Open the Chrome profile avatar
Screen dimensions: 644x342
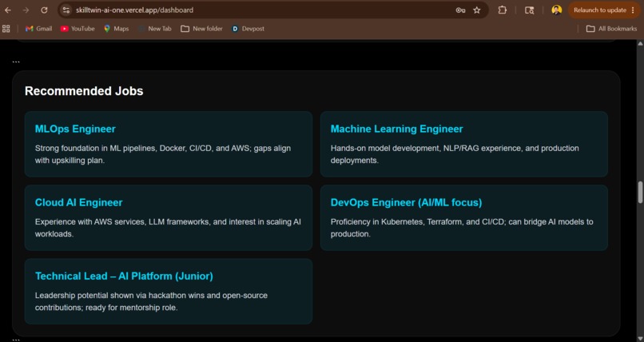[x=557, y=10]
